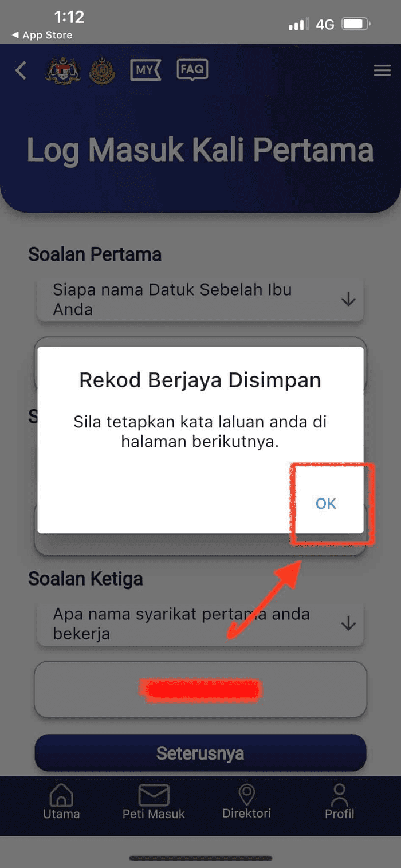Click the Soalan Ketiga answer field

tap(200, 689)
